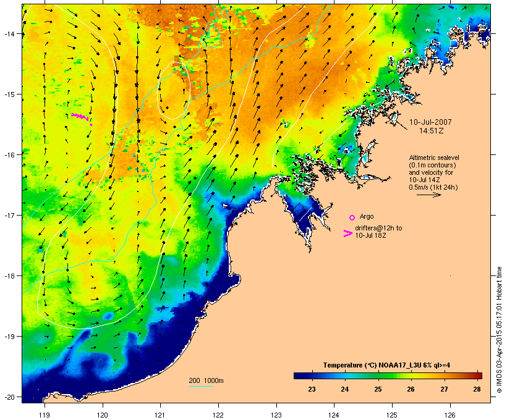Click the '10-Jul-2007' date text
507x420 pixels.
(x=430, y=122)
